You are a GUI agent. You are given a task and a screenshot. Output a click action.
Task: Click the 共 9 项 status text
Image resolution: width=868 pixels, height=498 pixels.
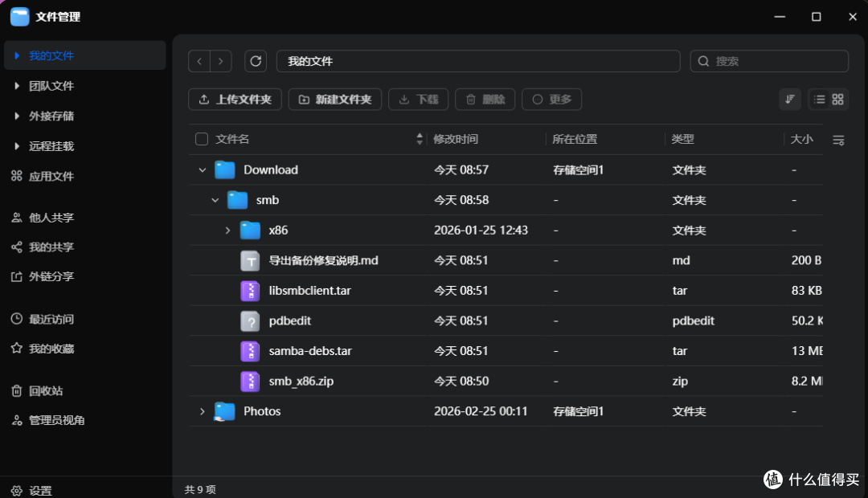click(x=200, y=490)
